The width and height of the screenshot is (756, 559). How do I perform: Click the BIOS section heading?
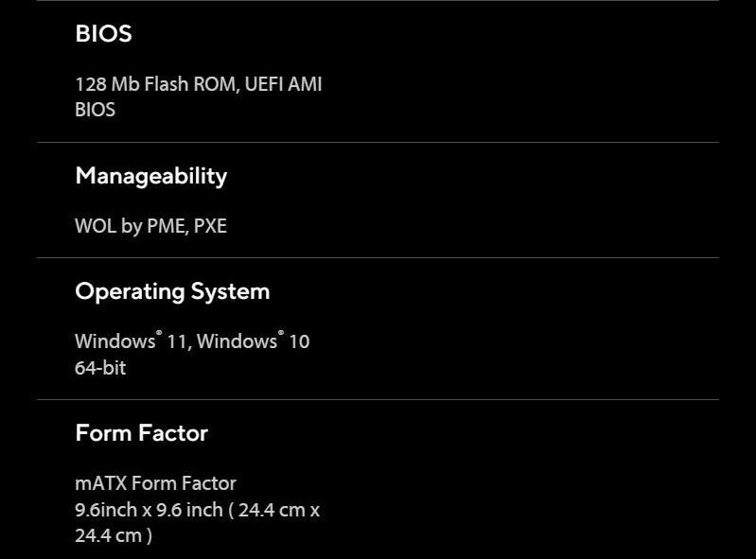[103, 34]
